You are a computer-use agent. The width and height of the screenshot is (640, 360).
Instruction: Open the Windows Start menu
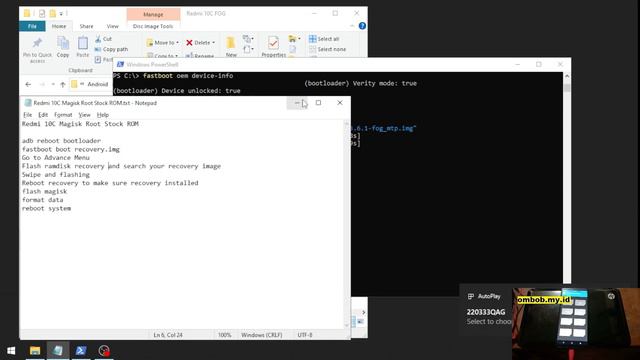[x=11, y=351]
